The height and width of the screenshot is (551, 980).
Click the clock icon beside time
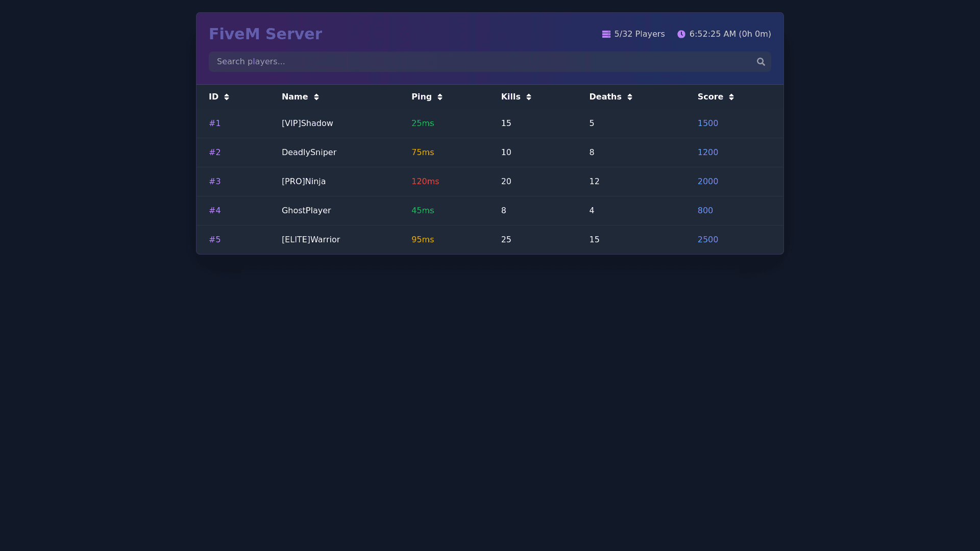(681, 34)
